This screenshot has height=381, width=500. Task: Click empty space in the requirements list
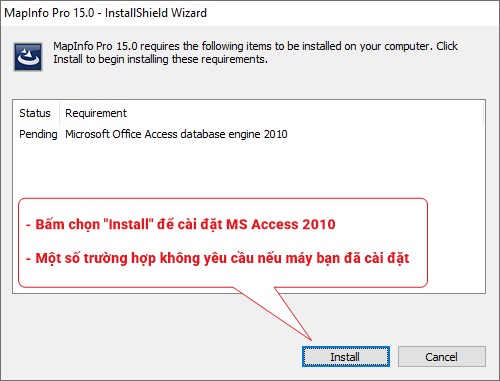[x=249, y=167]
